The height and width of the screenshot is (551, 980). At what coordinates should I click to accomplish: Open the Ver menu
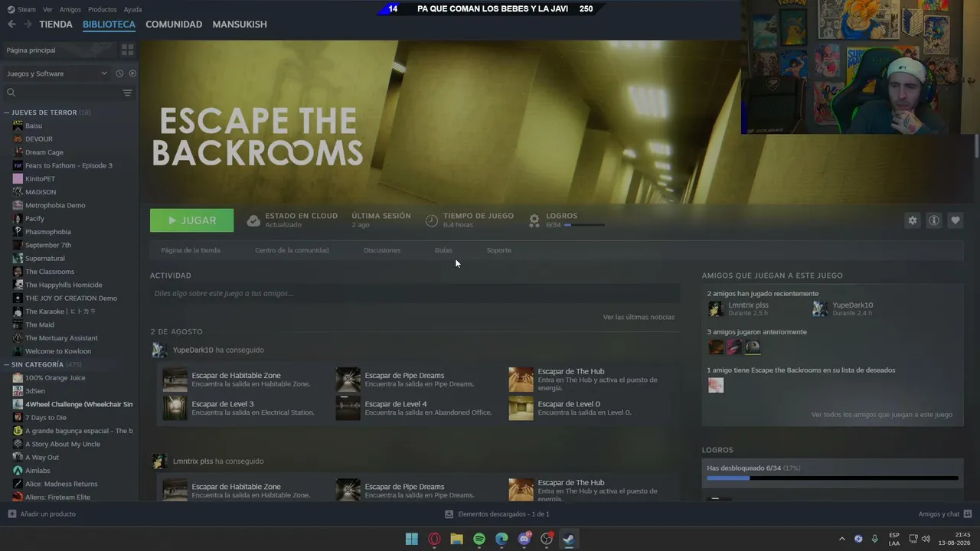click(x=47, y=9)
